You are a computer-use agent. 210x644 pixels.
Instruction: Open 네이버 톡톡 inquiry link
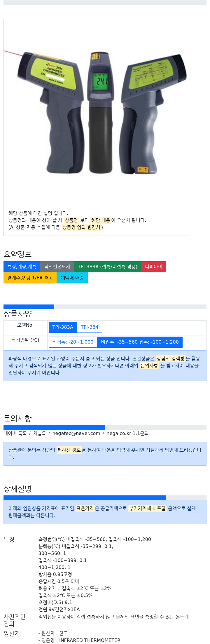[x=15, y=433]
